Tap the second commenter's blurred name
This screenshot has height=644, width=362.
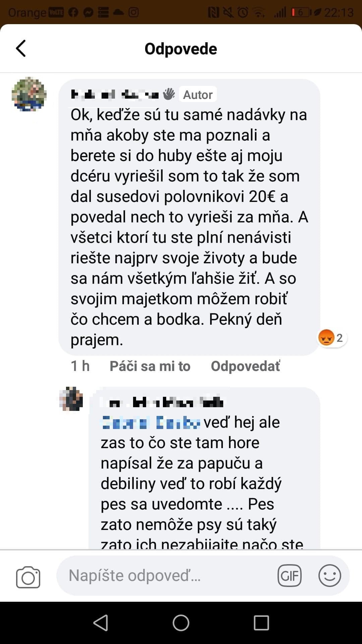point(164,402)
